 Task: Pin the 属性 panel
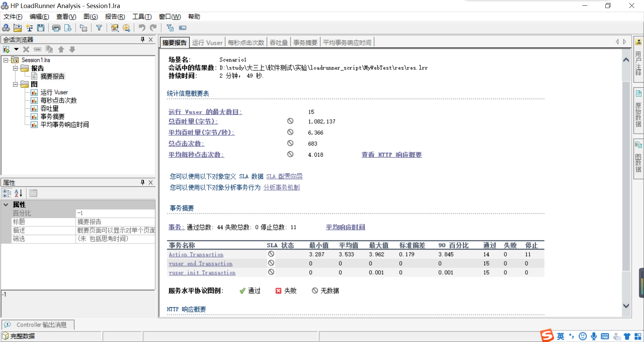(143, 182)
